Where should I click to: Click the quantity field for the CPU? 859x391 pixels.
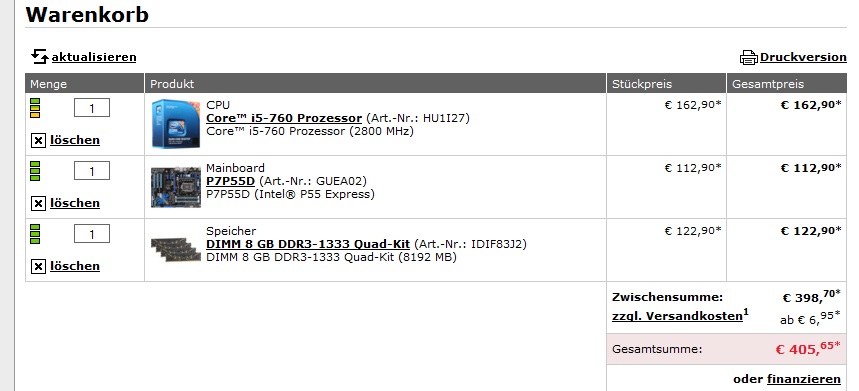[92, 108]
